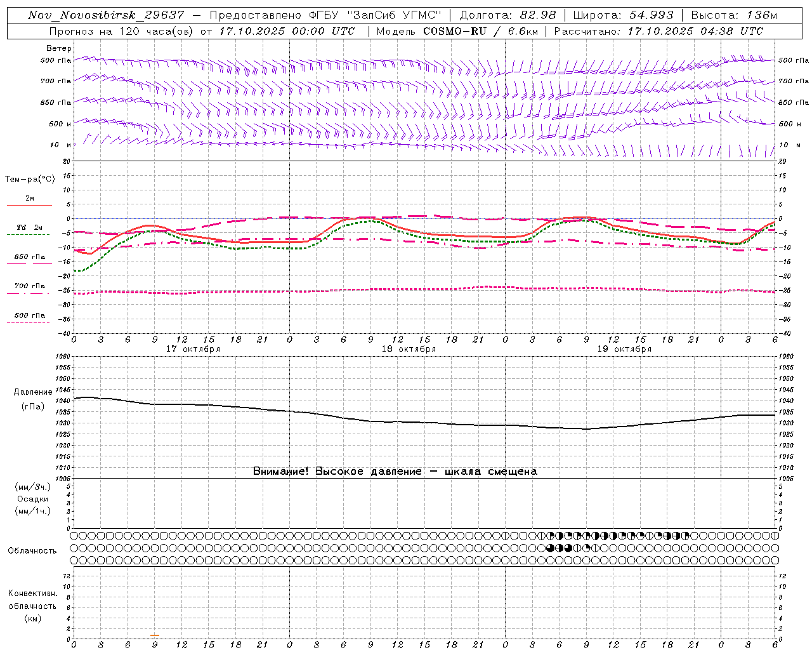Click the dashed line sample beneath Td 2м
Image resolution: width=812 pixels, height=650 pixels.
[28, 235]
